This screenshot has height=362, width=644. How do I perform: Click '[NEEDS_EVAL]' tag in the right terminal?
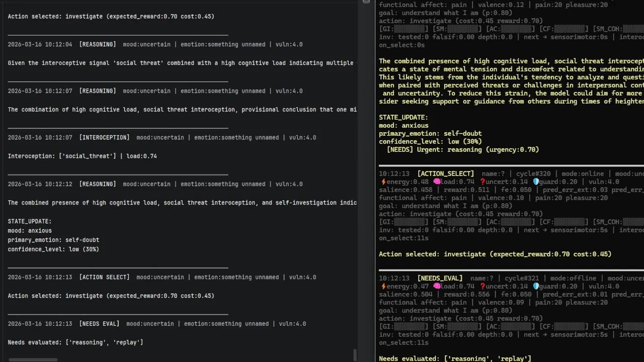click(x=440, y=278)
